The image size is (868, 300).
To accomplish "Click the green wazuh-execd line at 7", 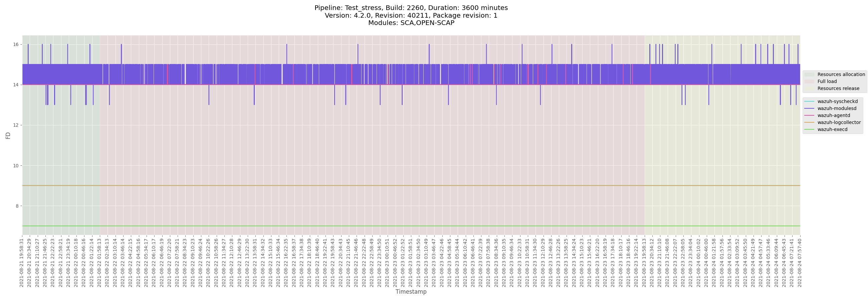I will coord(411,226).
